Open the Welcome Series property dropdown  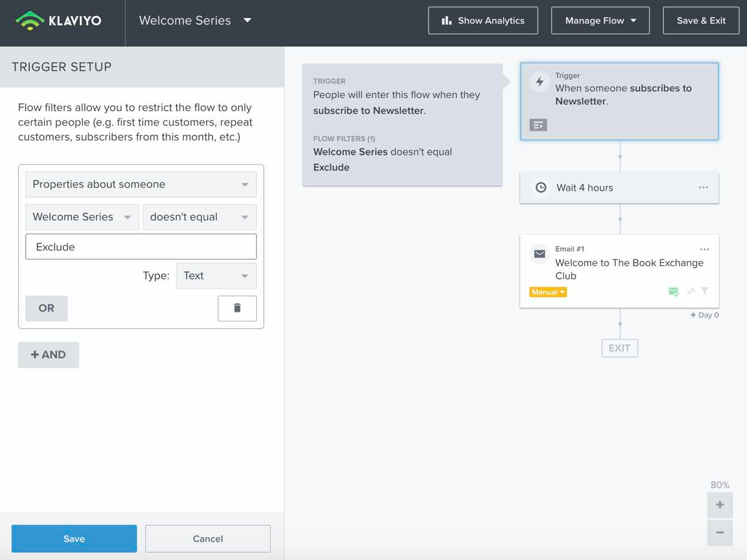click(x=82, y=217)
